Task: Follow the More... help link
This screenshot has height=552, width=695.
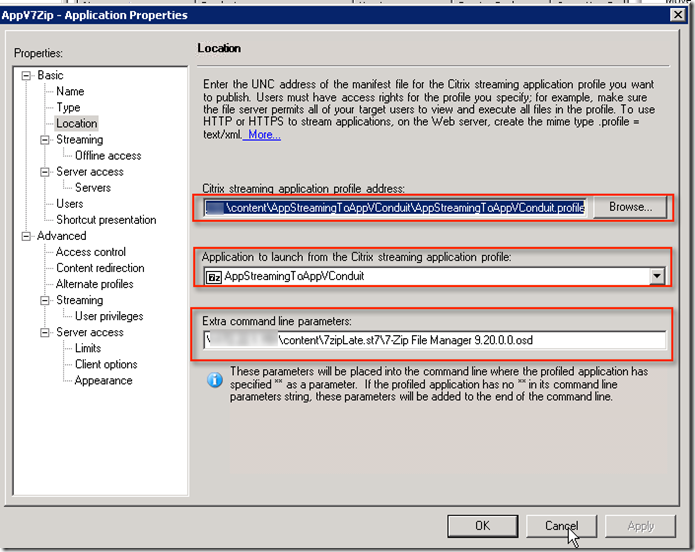Action: coord(264,134)
